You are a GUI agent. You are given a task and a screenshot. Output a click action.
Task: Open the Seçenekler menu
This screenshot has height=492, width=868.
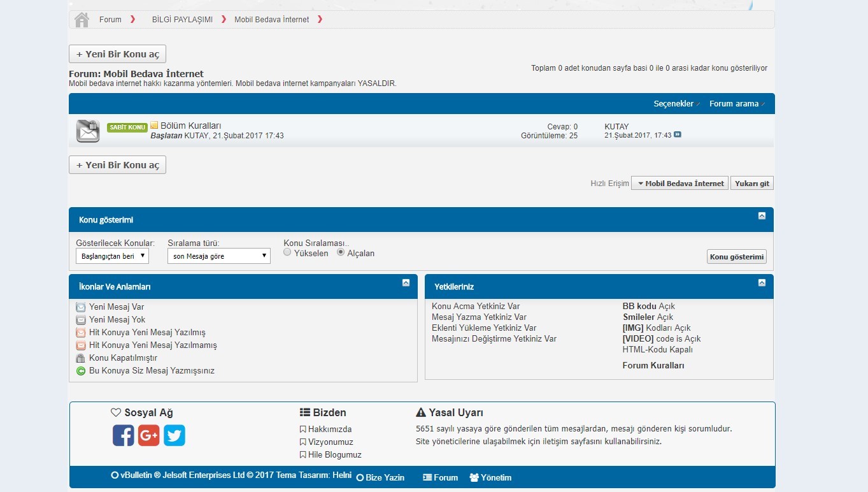pos(676,104)
